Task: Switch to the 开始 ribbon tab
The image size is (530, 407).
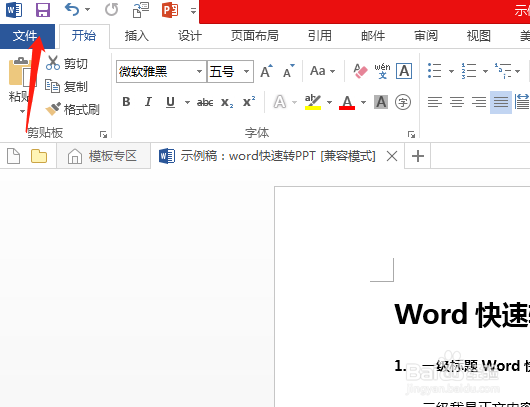Action: (x=84, y=36)
